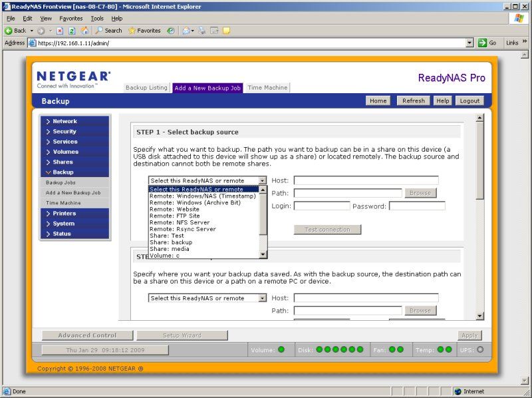Open the backup destination dropdown
Screen dimensions: 532x398
click(207, 298)
